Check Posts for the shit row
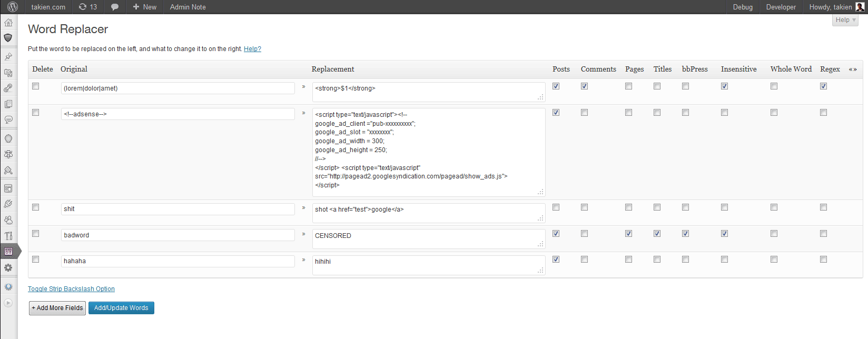This screenshot has width=868, height=339. pyautogui.click(x=556, y=207)
